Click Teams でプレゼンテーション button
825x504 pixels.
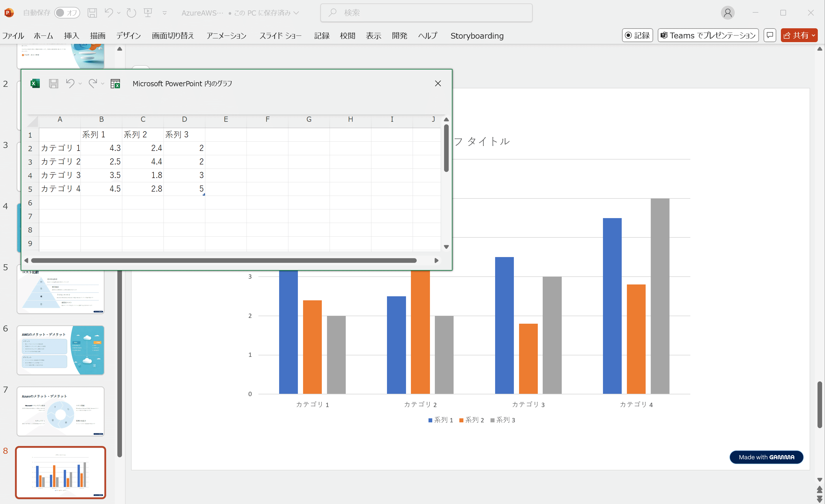coord(708,35)
